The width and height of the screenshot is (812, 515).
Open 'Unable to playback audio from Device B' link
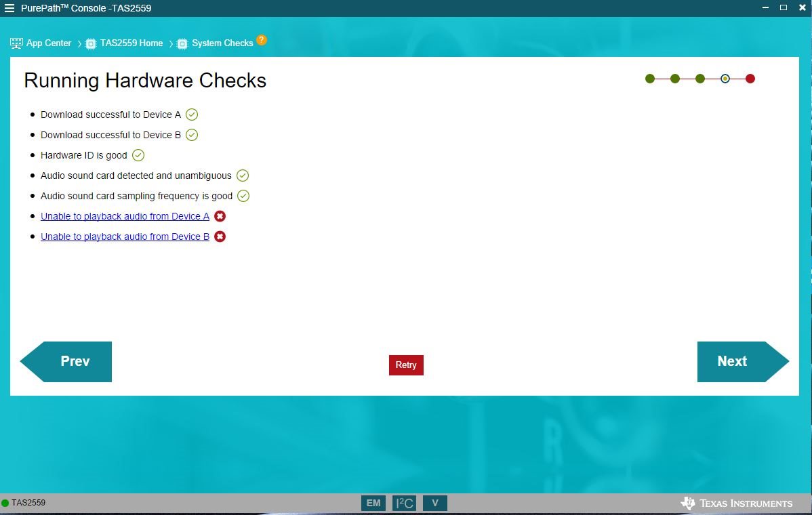[125, 236]
